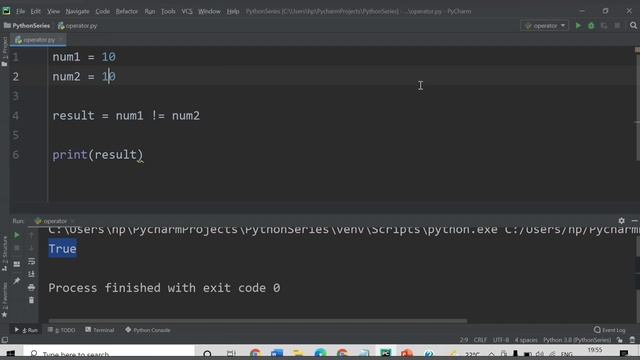Open the Favorites tool window sidebar

4,300
